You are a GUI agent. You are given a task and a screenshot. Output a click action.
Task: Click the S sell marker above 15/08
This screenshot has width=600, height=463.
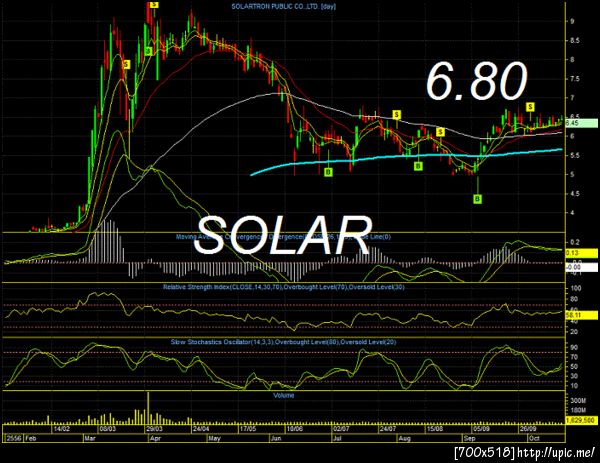click(x=440, y=132)
